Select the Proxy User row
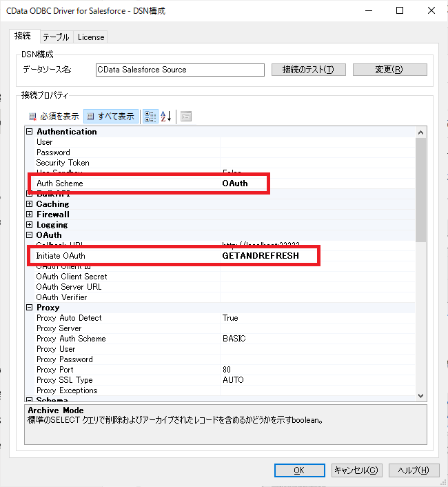 [x=225, y=349]
